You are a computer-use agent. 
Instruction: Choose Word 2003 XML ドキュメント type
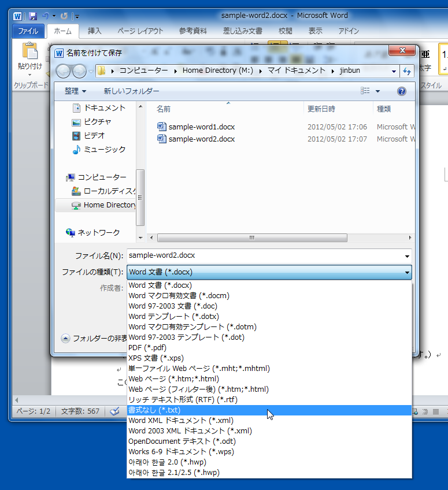click(269, 430)
